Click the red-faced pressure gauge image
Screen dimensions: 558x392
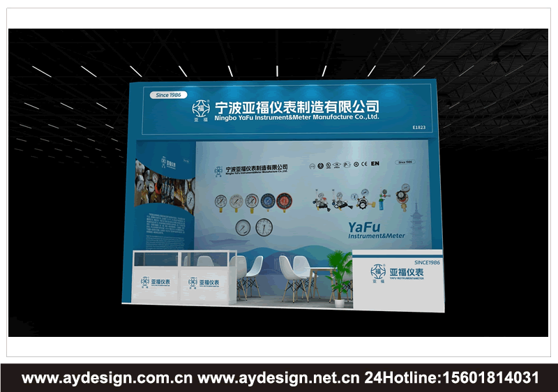(284, 202)
